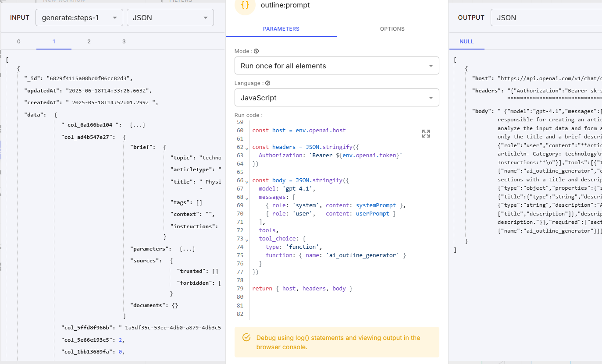Click code line 79 return statement

tap(302, 289)
